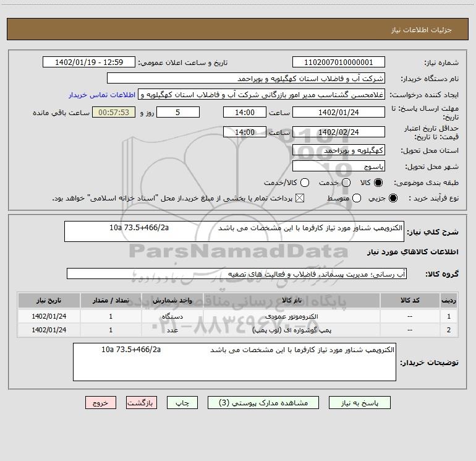This screenshot has height=461, width=476.
Task: Click the توضیحات خریدار text area
Action: [x=234, y=362]
